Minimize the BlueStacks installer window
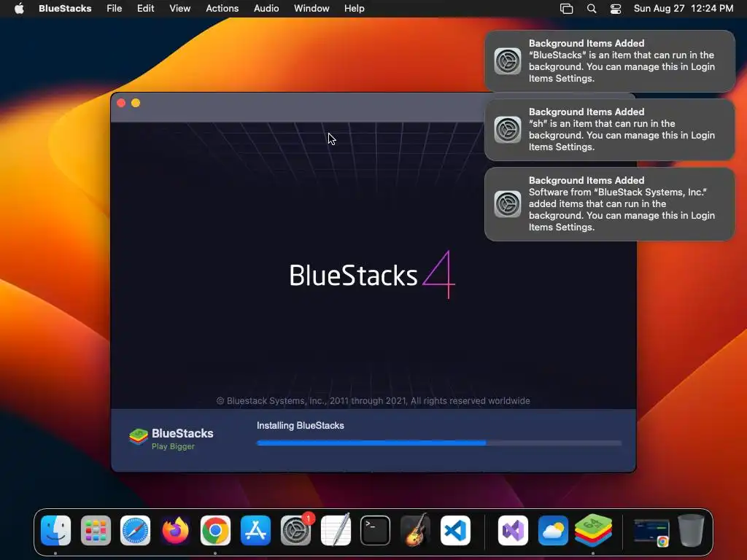The image size is (747, 560). point(136,103)
